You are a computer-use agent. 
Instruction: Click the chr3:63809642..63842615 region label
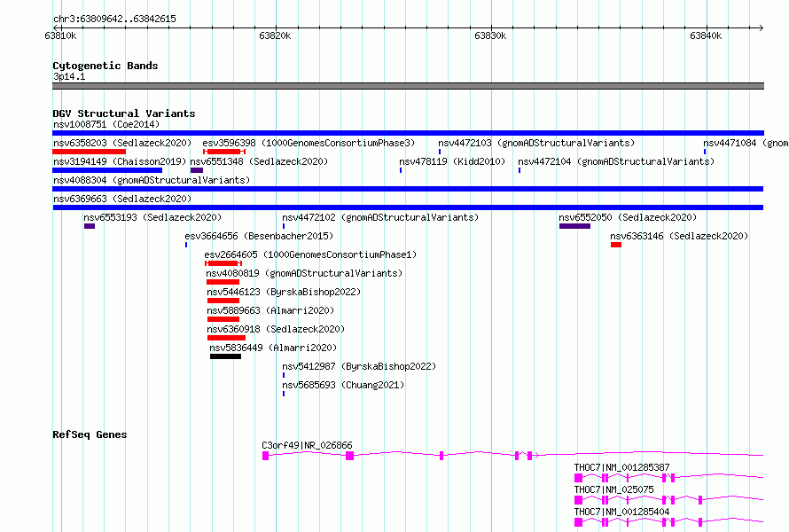pos(114,20)
